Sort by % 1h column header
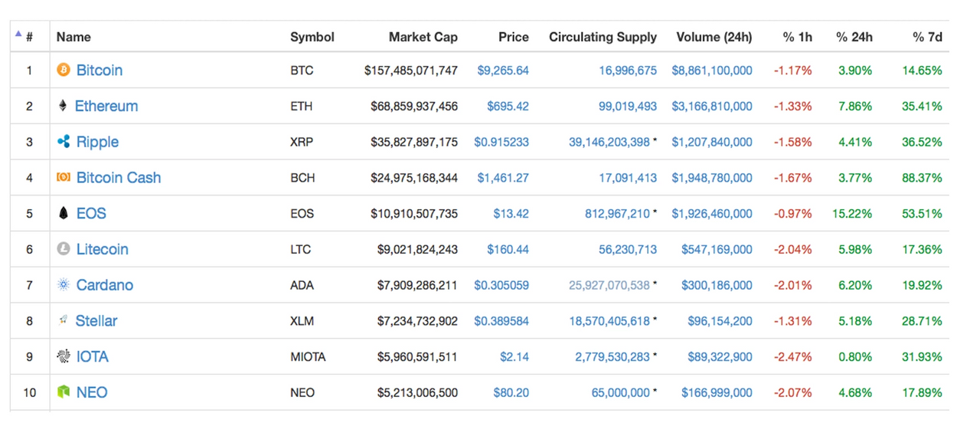Image resolution: width=980 pixels, height=436 pixels. click(797, 37)
